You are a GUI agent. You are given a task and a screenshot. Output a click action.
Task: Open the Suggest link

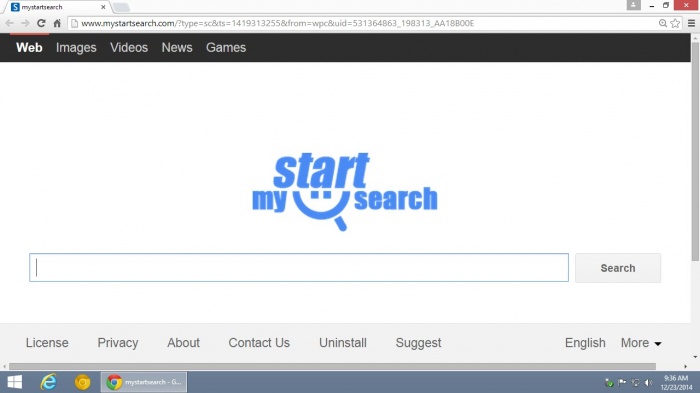pyautogui.click(x=418, y=343)
